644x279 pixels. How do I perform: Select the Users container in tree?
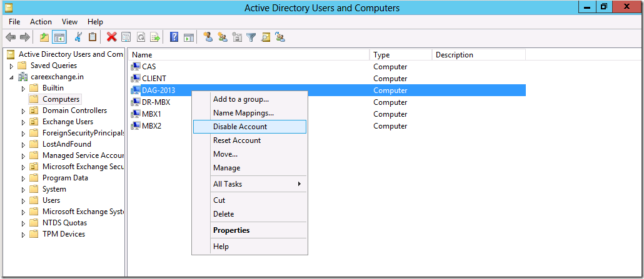pos(51,200)
